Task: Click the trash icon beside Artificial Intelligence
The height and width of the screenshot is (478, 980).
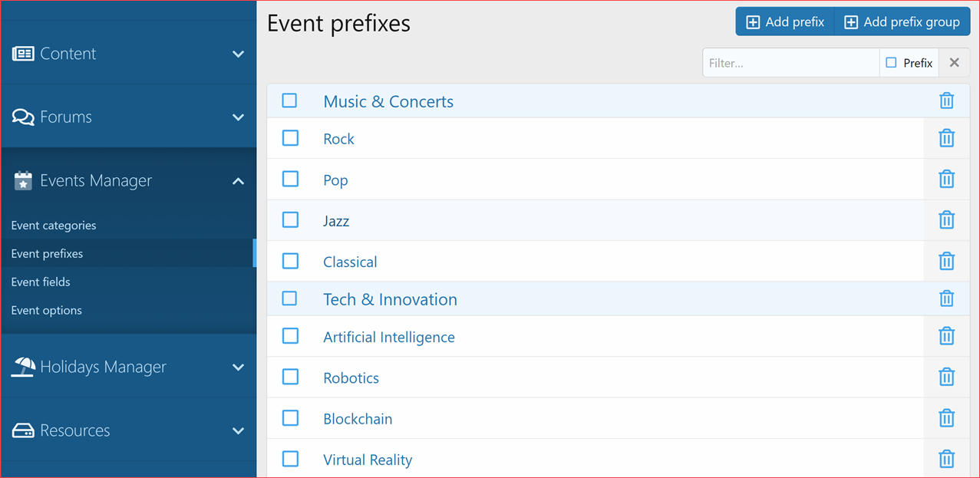Action: pos(946,336)
